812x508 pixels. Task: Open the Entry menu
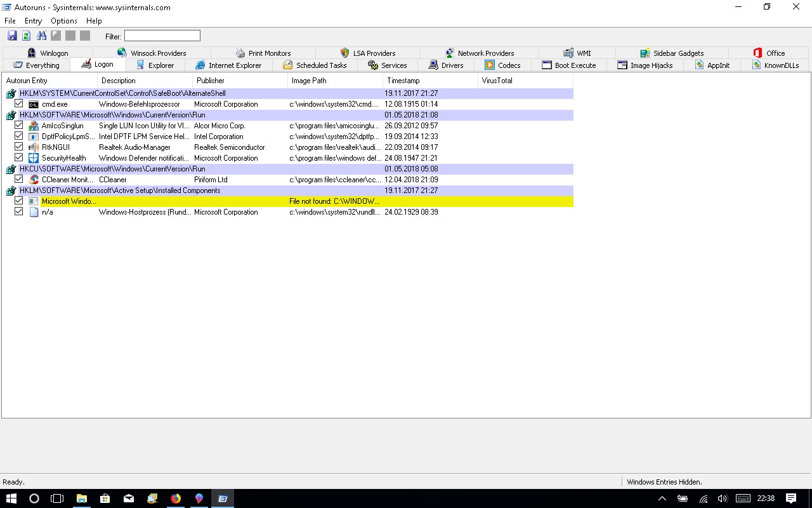(x=33, y=21)
